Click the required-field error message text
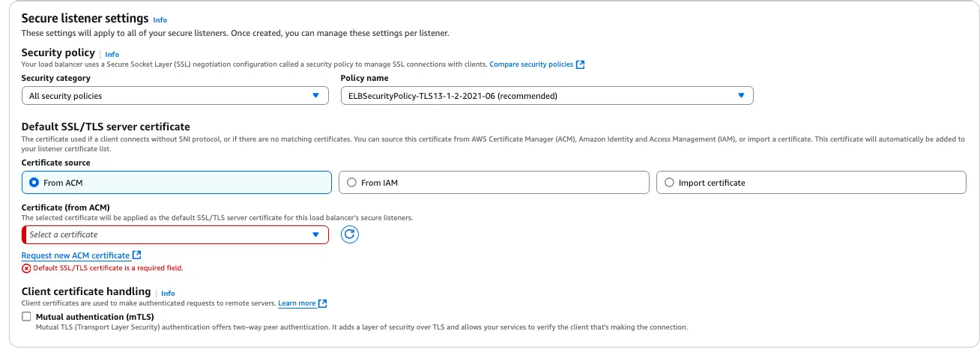The height and width of the screenshot is (352, 980). pyautogui.click(x=108, y=267)
